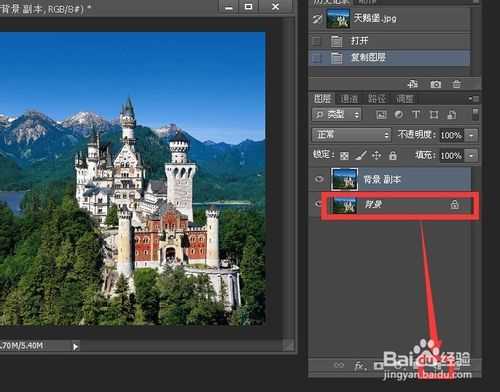Toggle the layer filtering on/off switch
This screenshot has height=392, width=500.
tap(476, 114)
